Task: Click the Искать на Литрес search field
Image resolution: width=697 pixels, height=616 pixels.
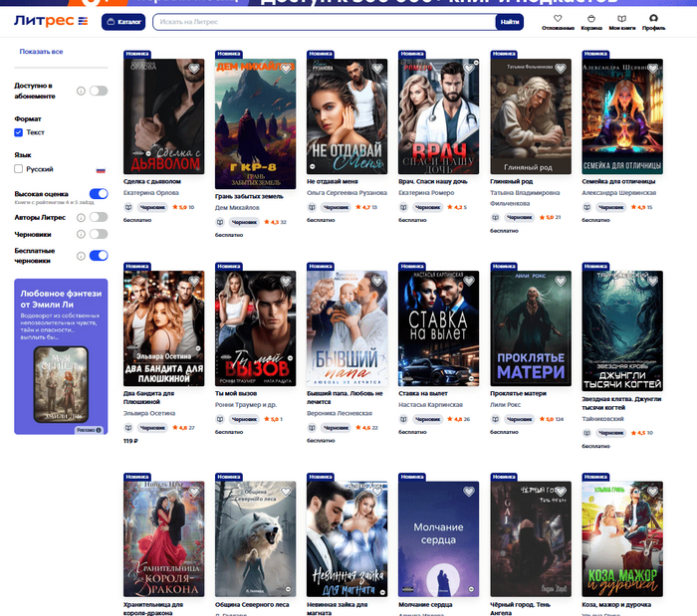Action: 325,22
